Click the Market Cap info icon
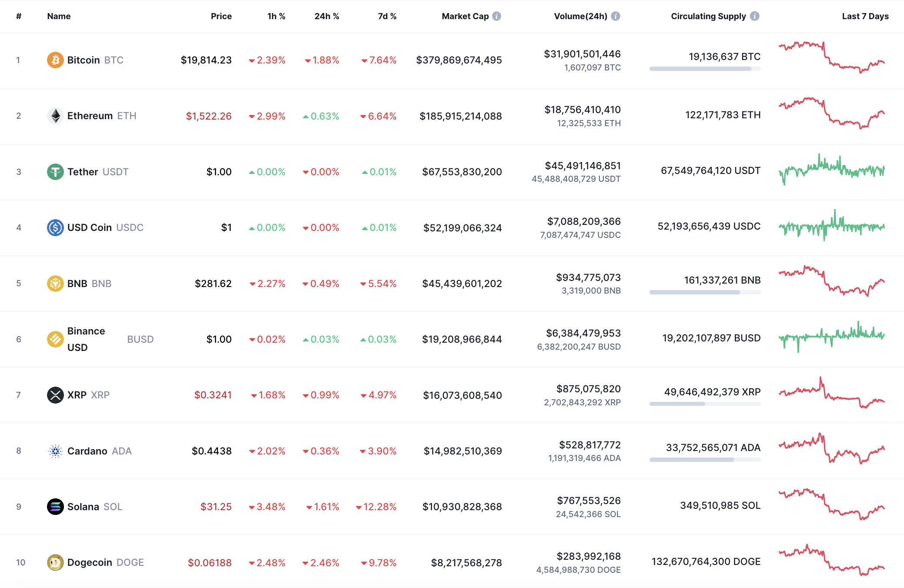This screenshot has height=588, width=904. [497, 16]
